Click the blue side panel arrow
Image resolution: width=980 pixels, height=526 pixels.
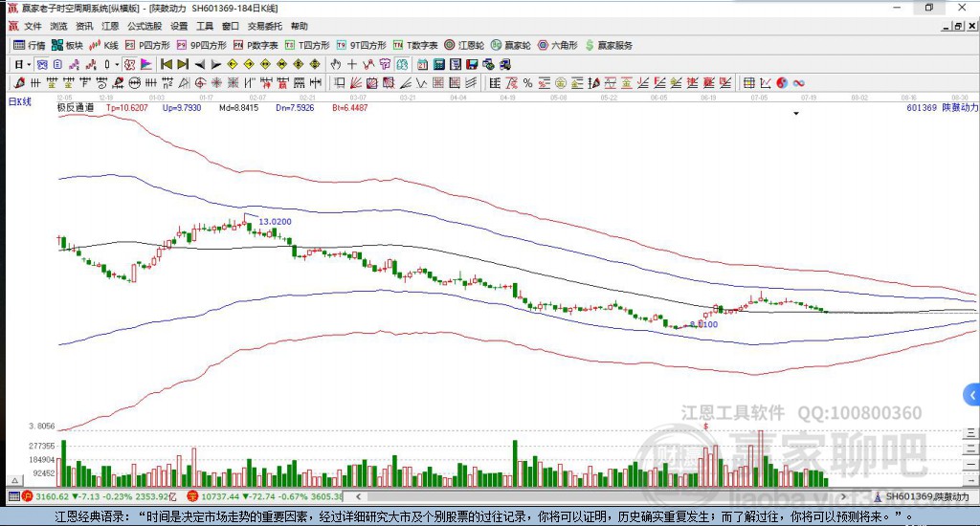(971, 395)
